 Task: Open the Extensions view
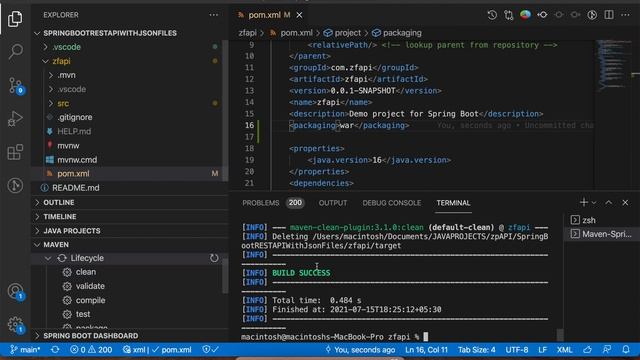[x=15, y=152]
